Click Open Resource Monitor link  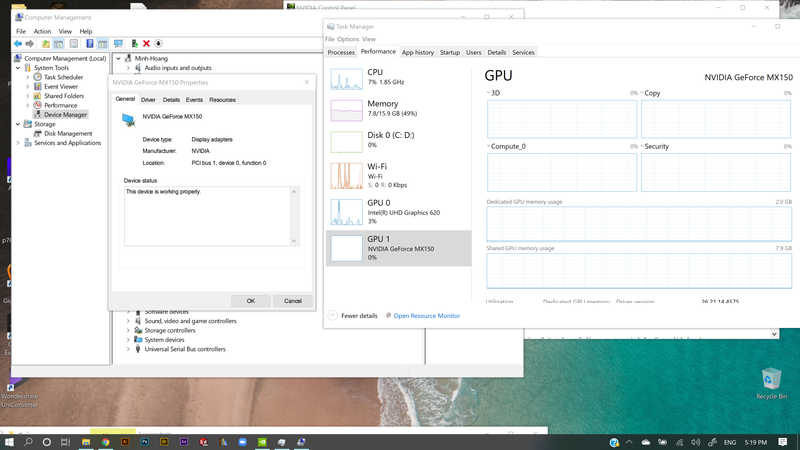pos(427,316)
